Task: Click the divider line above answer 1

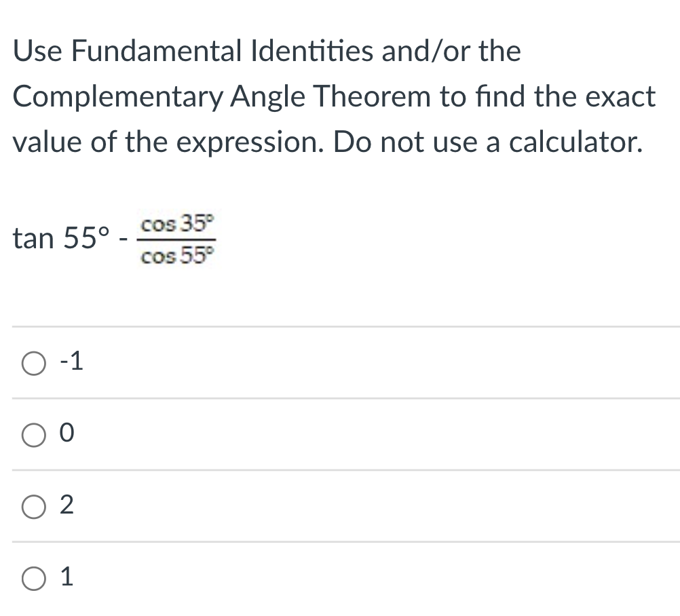Action: click(339, 543)
